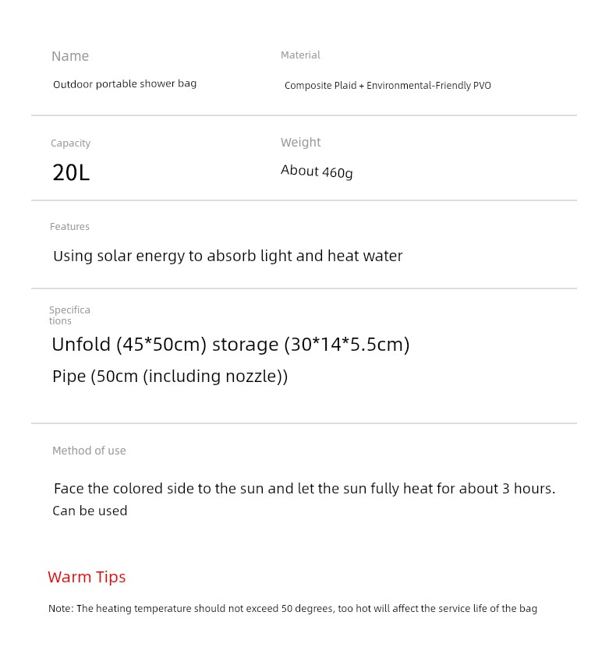Click the Pipe 50cm nozzle line
616x672 pixels.
pos(170,377)
